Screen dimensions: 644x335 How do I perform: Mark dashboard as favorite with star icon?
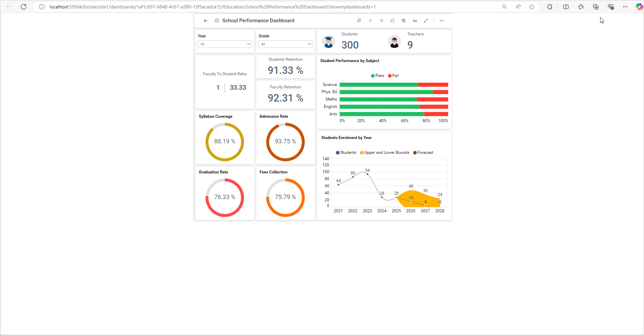point(217,21)
